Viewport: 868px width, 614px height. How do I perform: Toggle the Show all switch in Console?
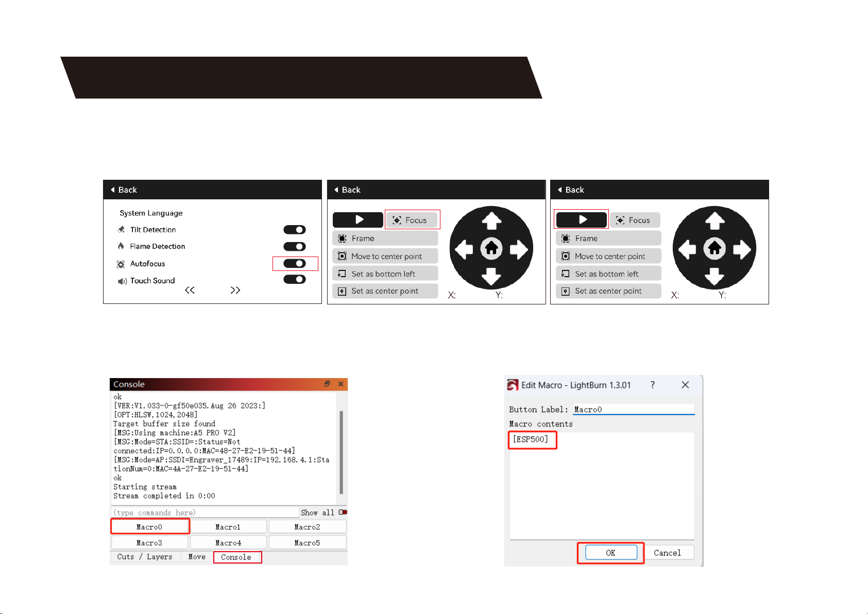[343, 513]
